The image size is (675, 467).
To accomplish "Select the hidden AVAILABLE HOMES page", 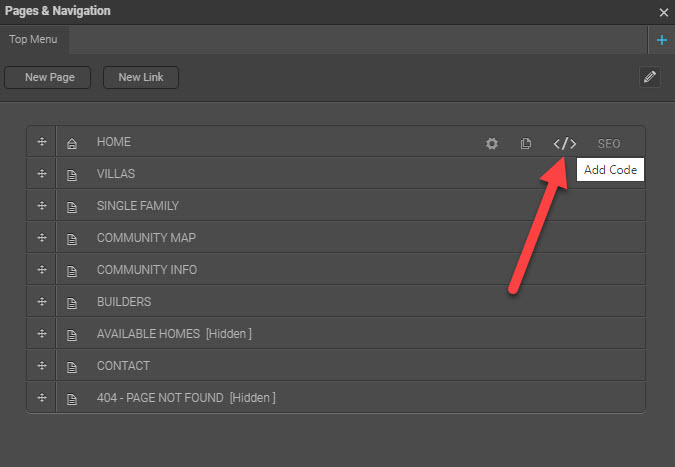I will 173,334.
